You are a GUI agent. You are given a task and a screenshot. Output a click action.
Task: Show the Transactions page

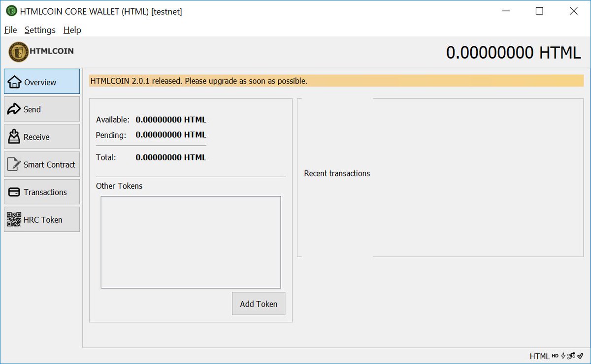pyautogui.click(x=42, y=192)
